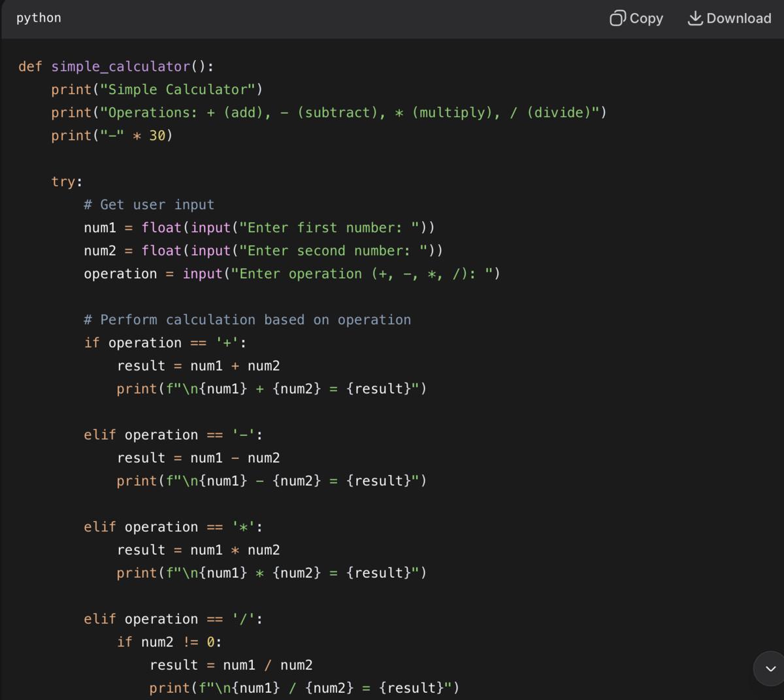Image resolution: width=784 pixels, height=700 pixels.
Task: Click the Download arrow icon
Action: tap(695, 18)
